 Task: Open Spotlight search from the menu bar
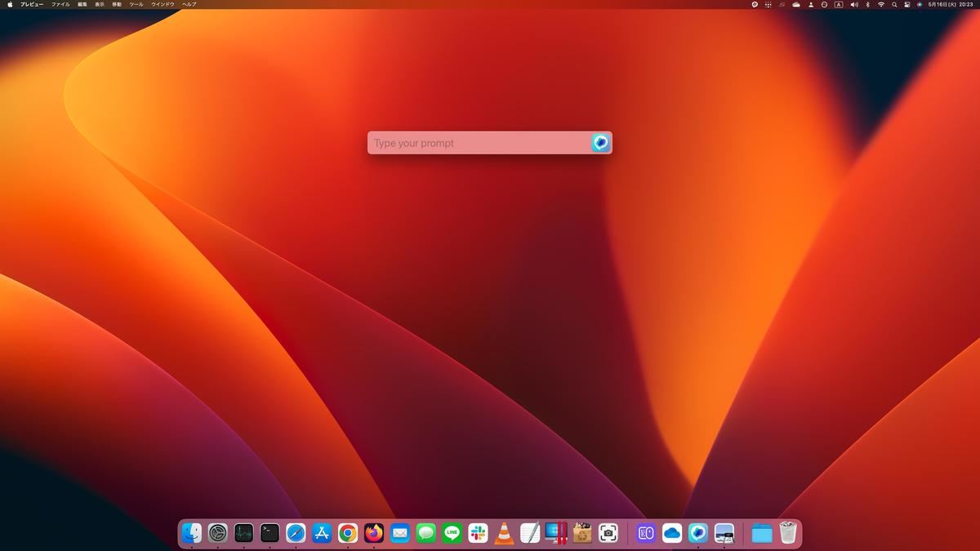pyautogui.click(x=894, y=4)
